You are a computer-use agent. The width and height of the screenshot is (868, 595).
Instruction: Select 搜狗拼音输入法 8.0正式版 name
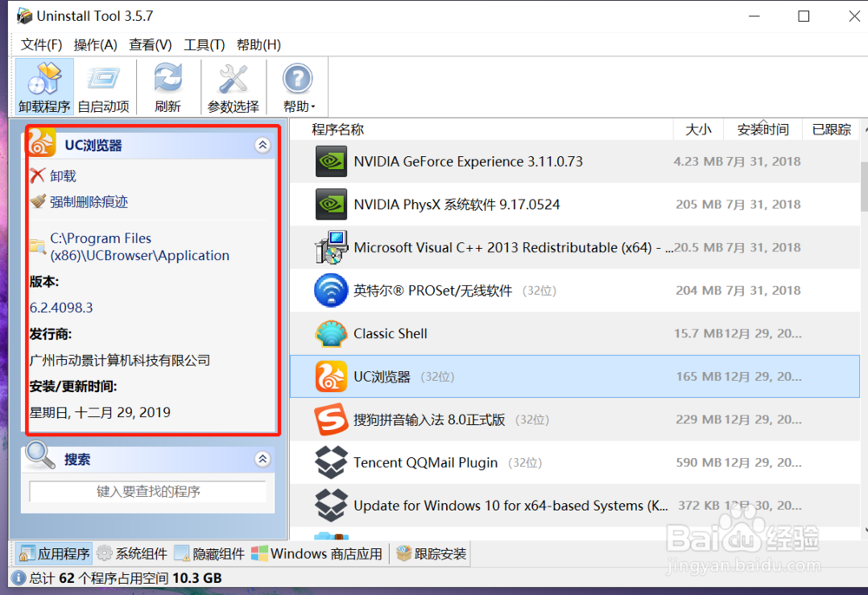point(430,420)
